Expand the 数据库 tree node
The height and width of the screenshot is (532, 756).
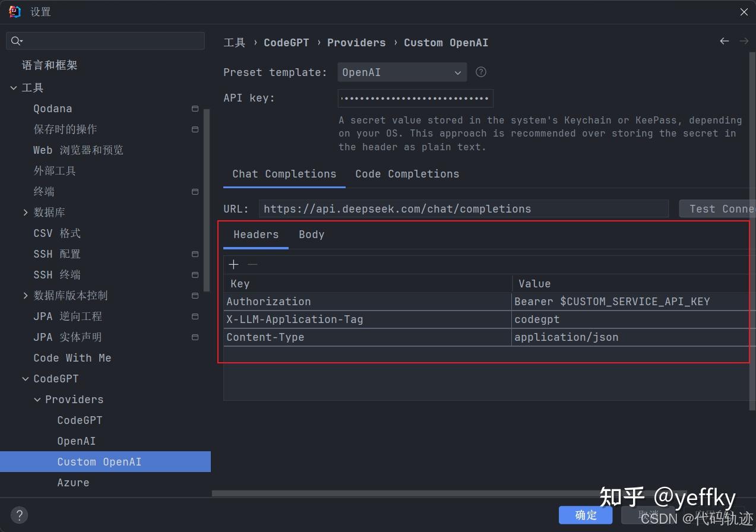pos(25,212)
